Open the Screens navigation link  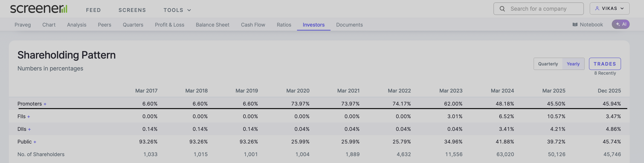point(132,10)
